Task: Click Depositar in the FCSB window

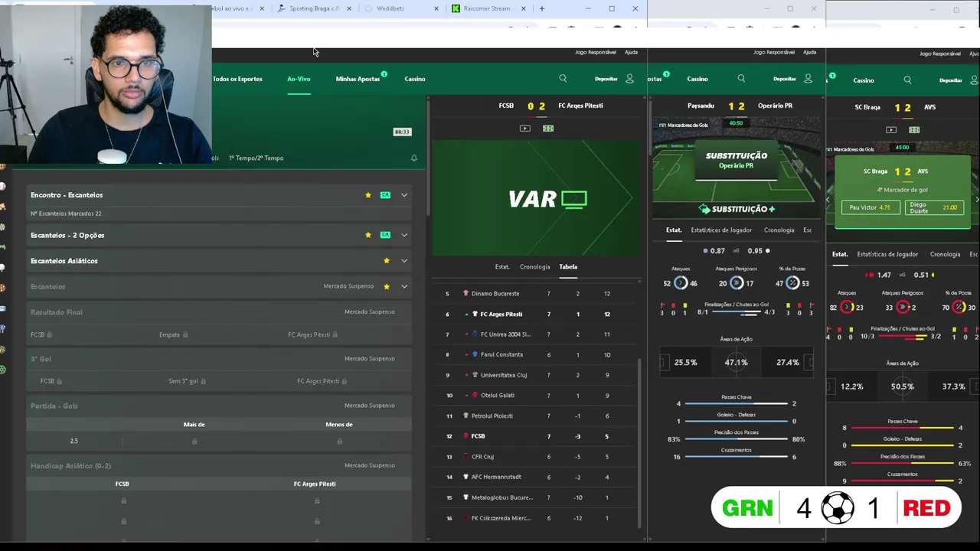Action: (x=606, y=79)
